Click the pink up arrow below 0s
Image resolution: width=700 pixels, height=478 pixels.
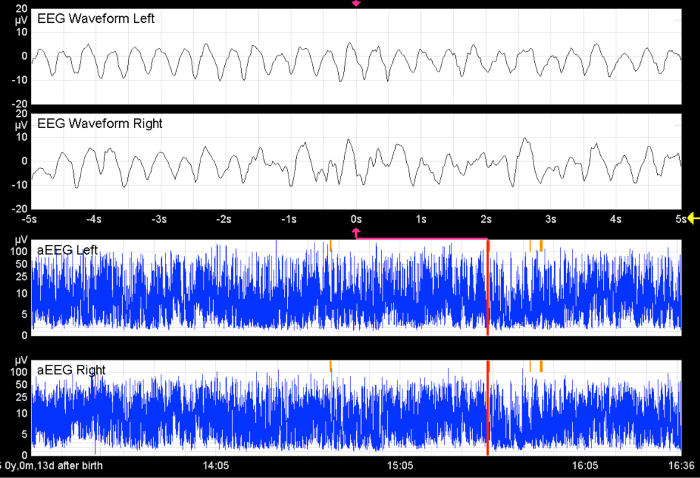pos(356,232)
